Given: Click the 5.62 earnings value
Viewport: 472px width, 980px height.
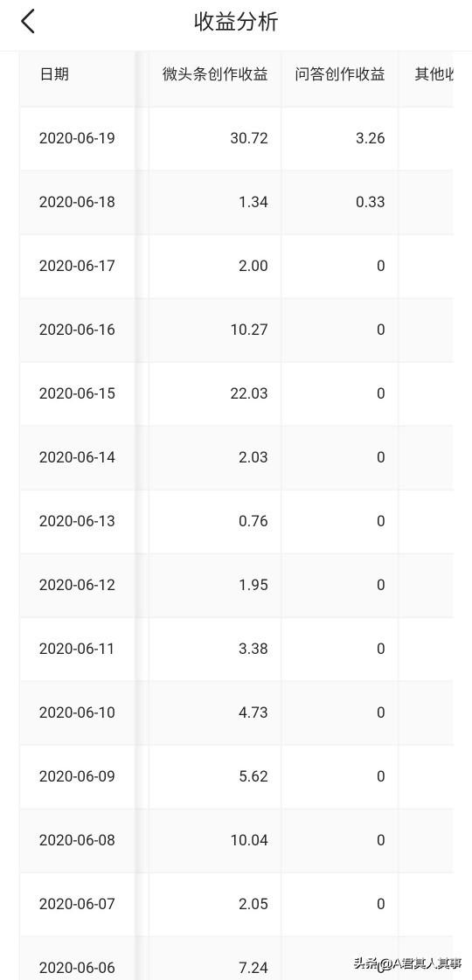Looking at the screenshot, I should pyautogui.click(x=253, y=776).
